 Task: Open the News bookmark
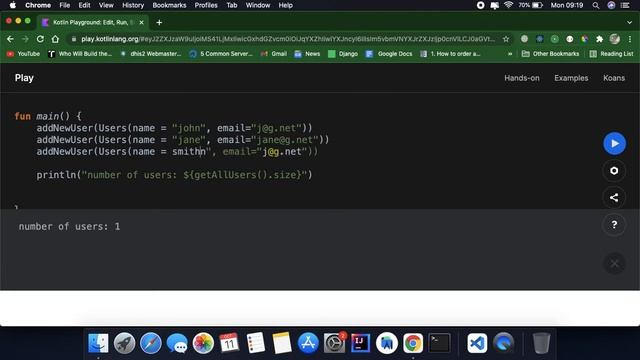[x=307, y=54]
